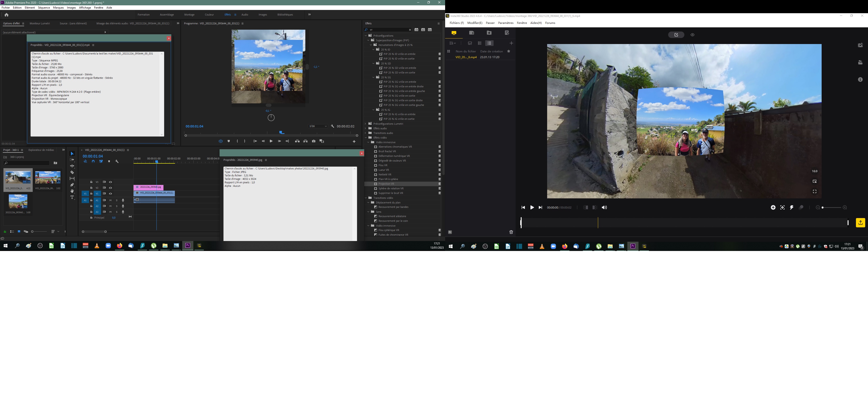The height and width of the screenshot is (406, 868).
Task: Switch to the Couleur workspace tab
Action: [209, 15]
